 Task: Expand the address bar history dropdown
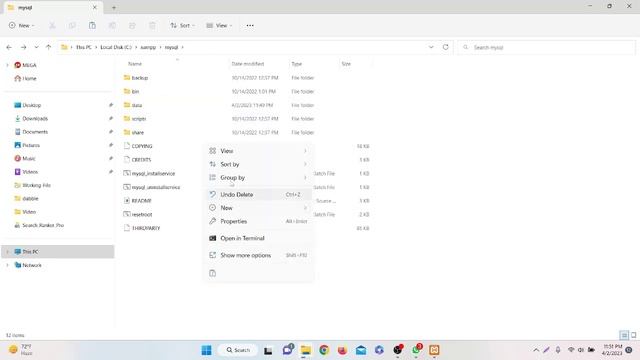(x=431, y=47)
